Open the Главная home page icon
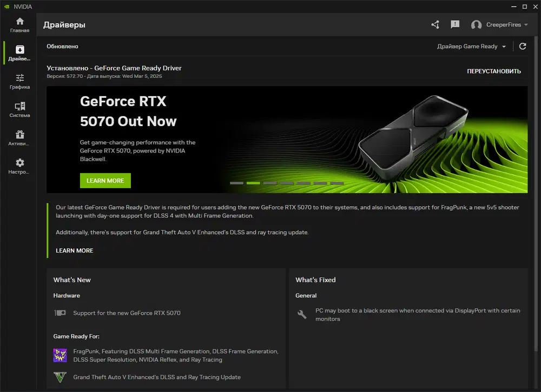Viewport: 541px width, 392px height. [x=19, y=22]
